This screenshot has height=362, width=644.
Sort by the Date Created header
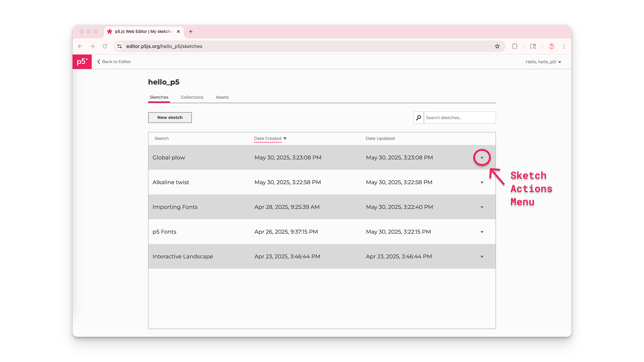268,138
